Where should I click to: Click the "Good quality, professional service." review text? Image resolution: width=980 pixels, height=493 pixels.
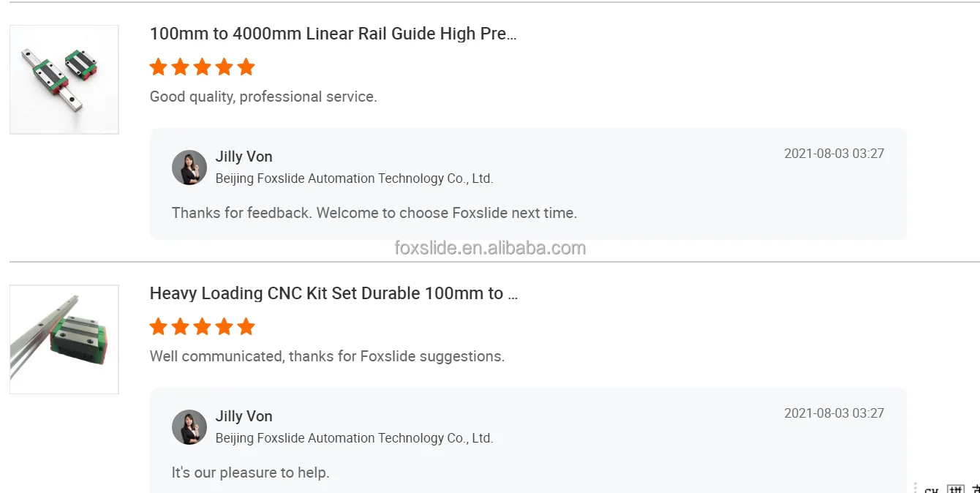click(x=263, y=97)
